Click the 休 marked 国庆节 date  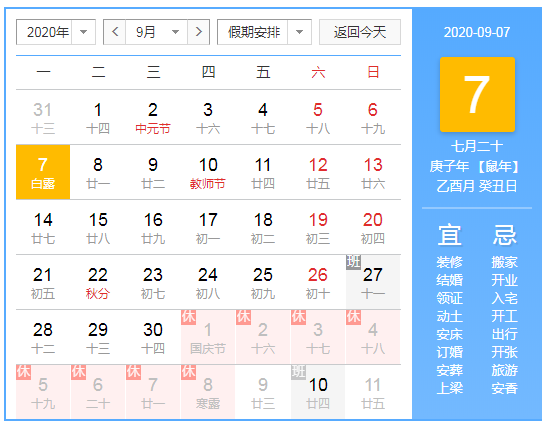208,337
